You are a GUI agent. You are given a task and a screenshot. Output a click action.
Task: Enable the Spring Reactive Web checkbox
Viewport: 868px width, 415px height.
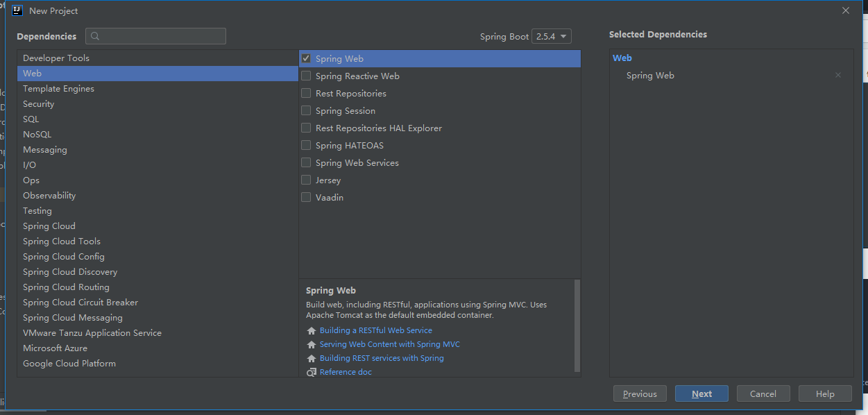click(306, 76)
